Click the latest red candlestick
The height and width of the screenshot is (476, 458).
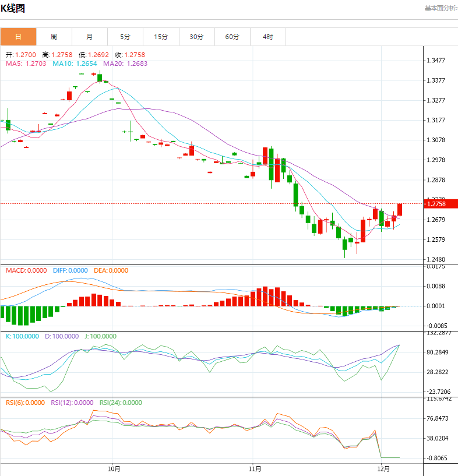coord(400,210)
